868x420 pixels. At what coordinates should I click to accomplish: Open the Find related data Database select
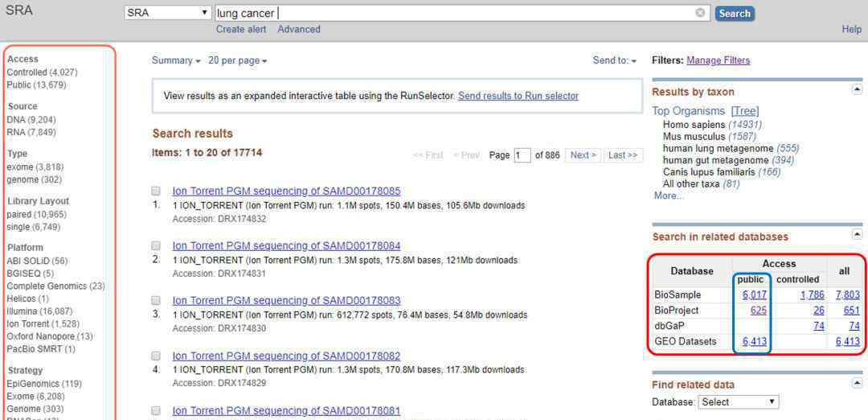tap(739, 401)
